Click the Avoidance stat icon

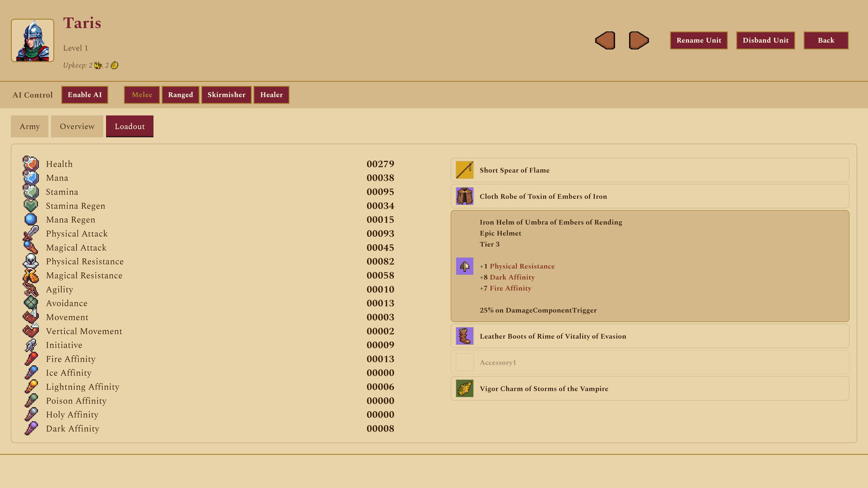pos(31,303)
